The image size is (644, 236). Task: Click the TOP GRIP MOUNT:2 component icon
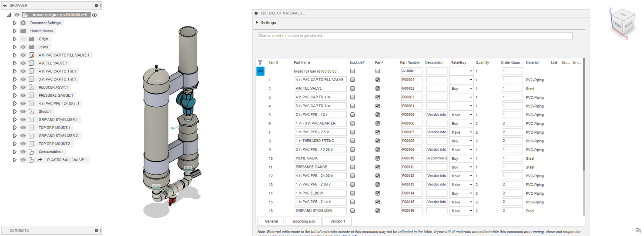click(x=31, y=144)
